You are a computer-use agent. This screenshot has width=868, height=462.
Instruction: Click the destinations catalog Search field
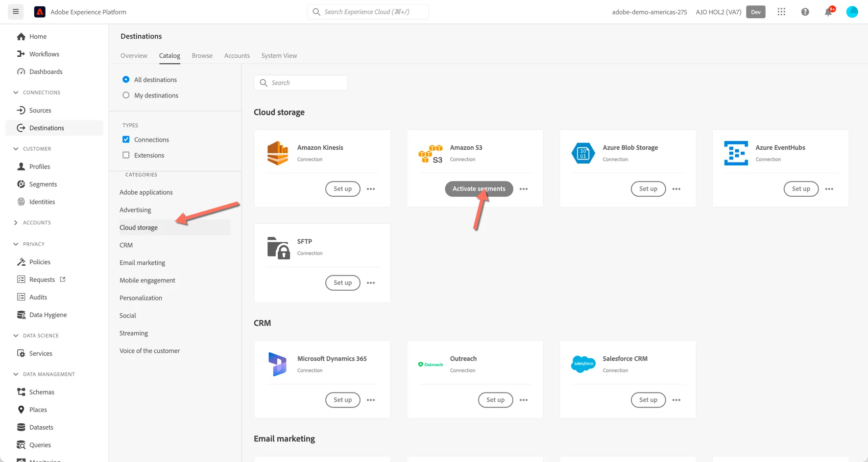coord(301,83)
